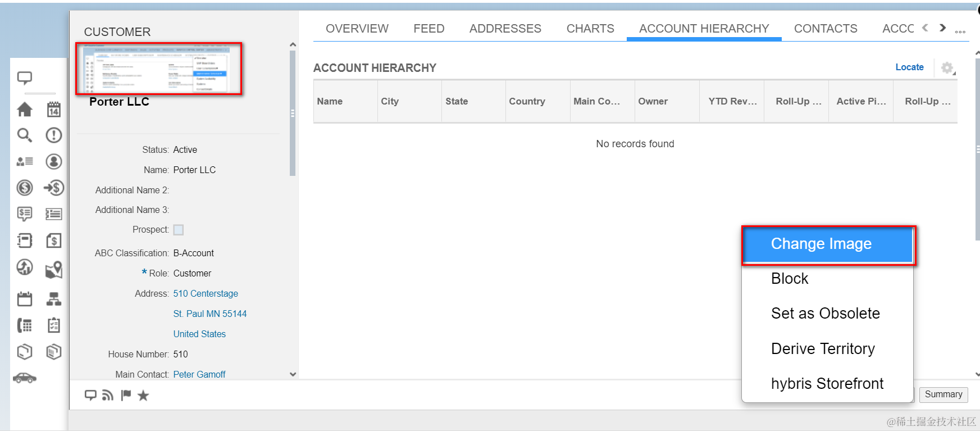Click the footer speech bubble icon
980x431 pixels.
90,396
